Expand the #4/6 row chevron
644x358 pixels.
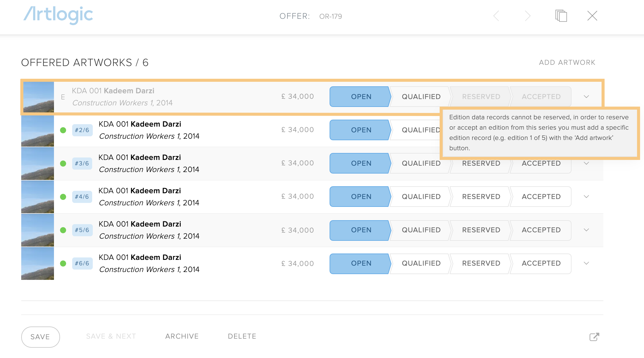[x=586, y=197]
